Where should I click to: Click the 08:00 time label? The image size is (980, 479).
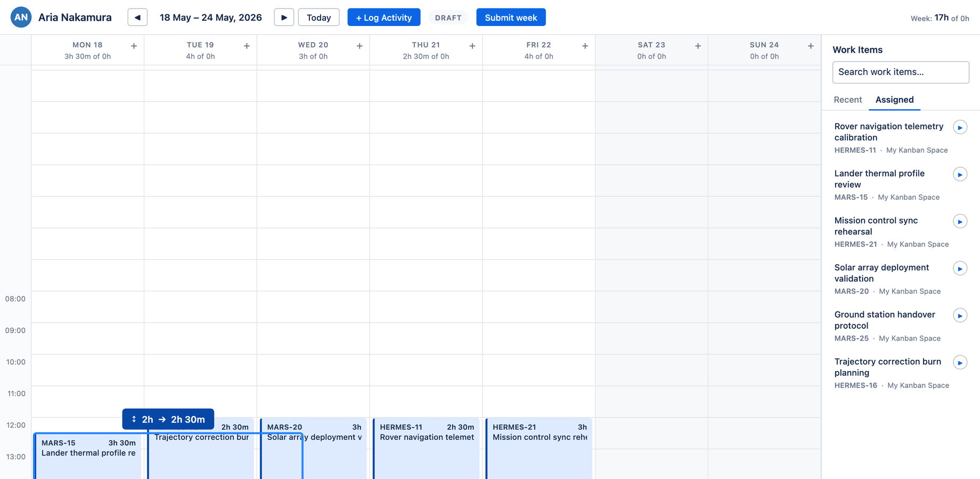click(15, 299)
